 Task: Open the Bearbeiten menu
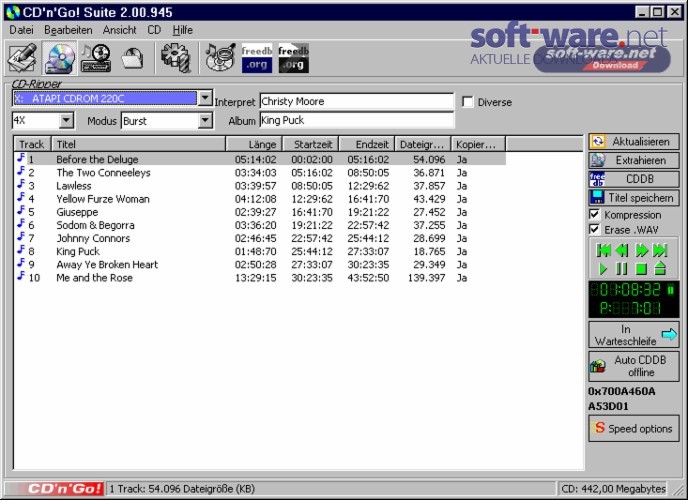pyautogui.click(x=68, y=30)
